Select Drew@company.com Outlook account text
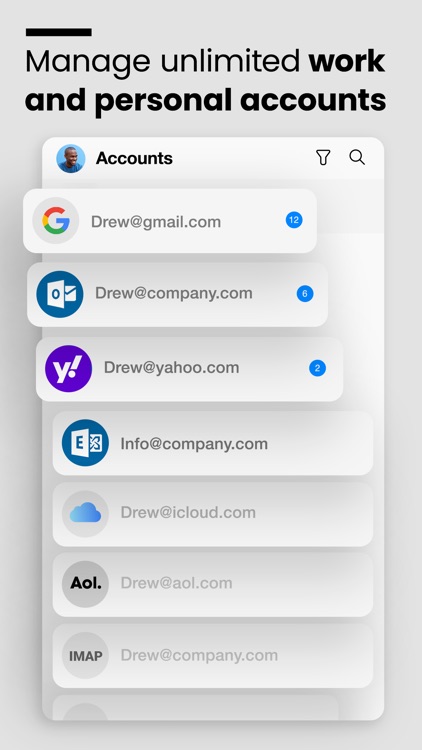Image resolution: width=422 pixels, height=750 pixels. click(174, 293)
